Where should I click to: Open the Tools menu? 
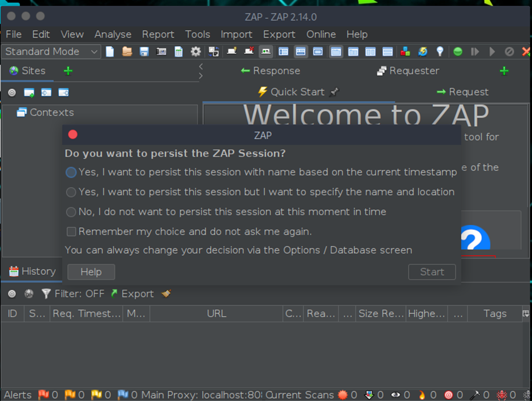tap(198, 35)
